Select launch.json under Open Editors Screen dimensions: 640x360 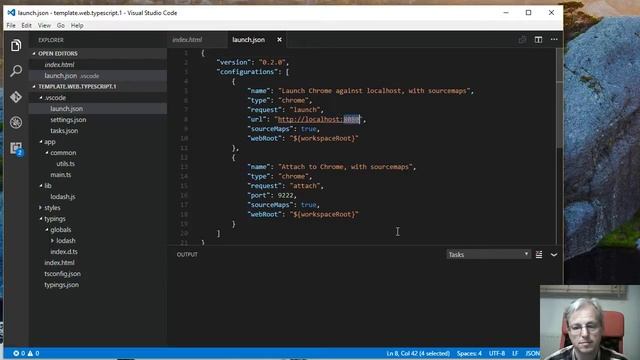tap(61, 76)
